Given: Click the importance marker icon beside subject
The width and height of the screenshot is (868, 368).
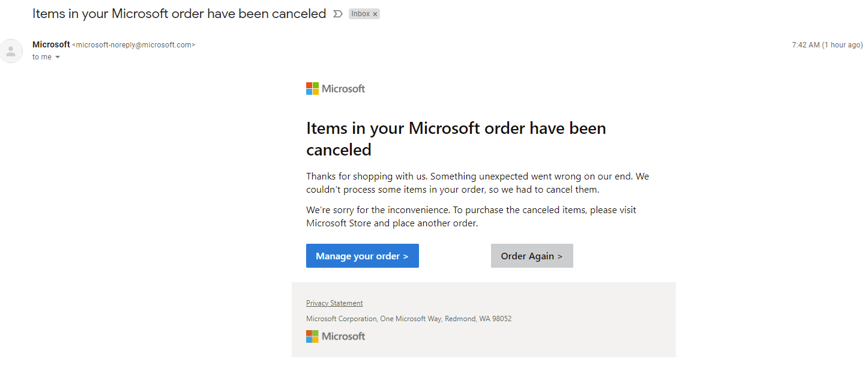Looking at the screenshot, I should [x=338, y=14].
